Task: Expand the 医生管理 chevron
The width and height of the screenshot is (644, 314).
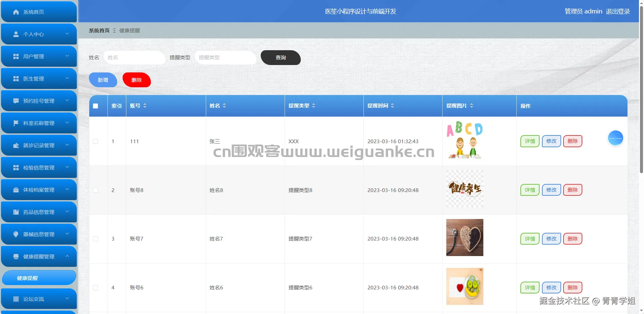Action: pyautogui.click(x=67, y=78)
